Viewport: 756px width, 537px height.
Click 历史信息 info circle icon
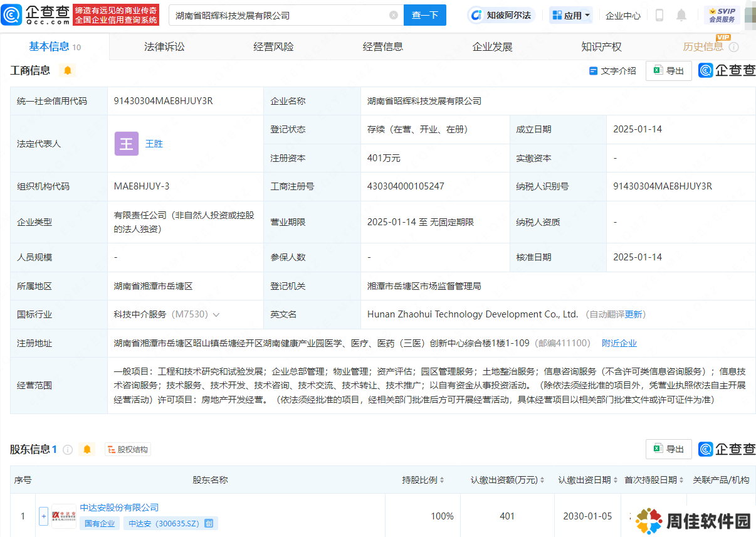point(734,47)
